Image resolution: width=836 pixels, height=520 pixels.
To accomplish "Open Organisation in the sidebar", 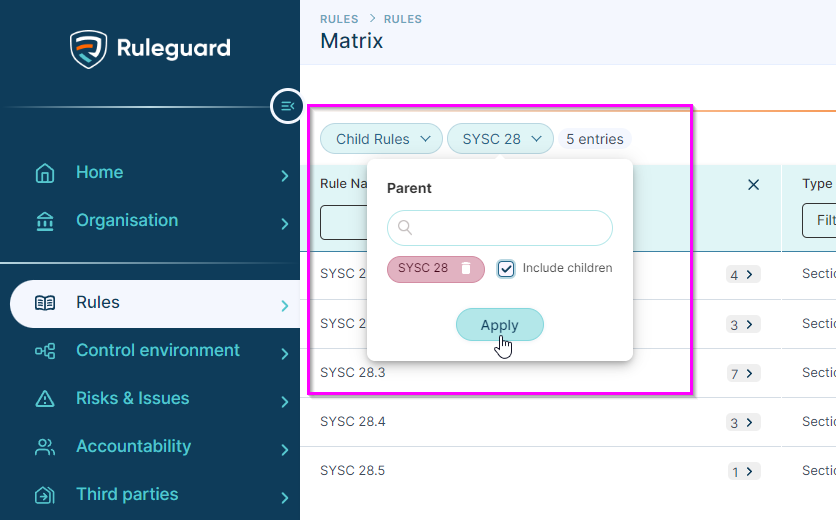I will 127,220.
